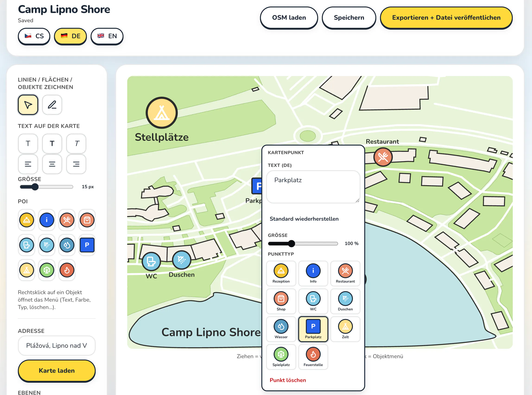Add bold text to the map

[52, 143]
